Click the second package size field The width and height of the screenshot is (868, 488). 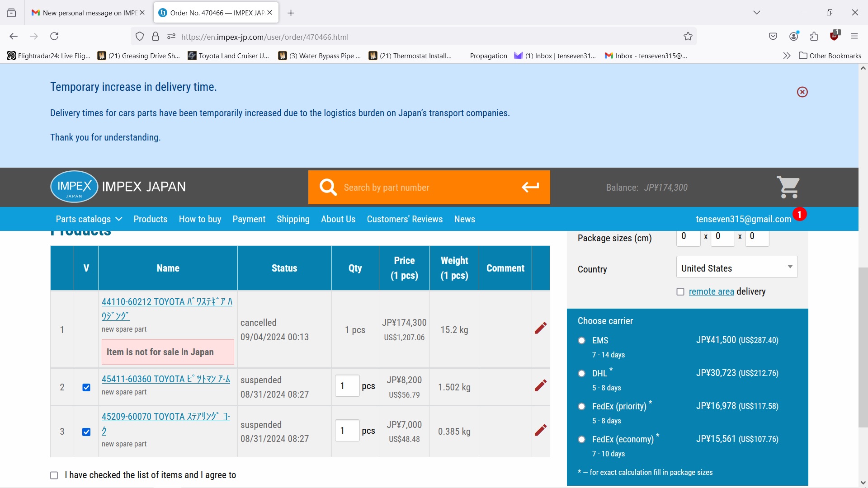coord(722,238)
